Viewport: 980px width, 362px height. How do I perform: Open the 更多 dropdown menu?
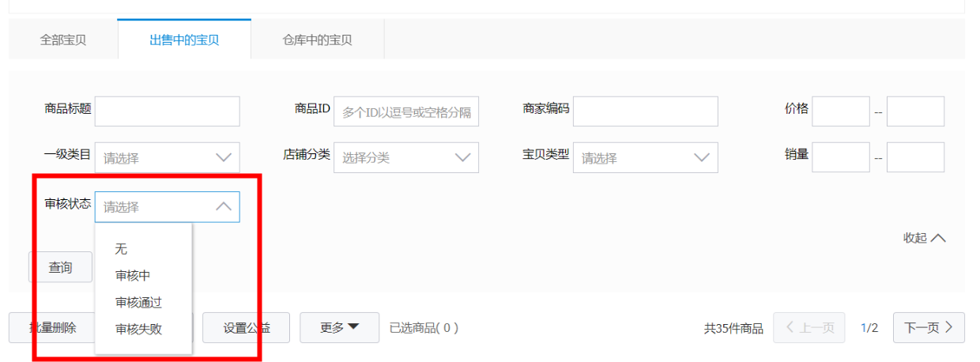[339, 328]
